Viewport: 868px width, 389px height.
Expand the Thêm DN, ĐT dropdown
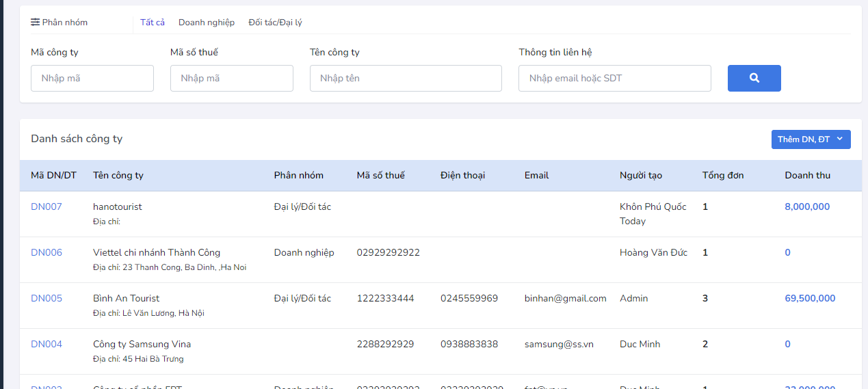point(811,139)
